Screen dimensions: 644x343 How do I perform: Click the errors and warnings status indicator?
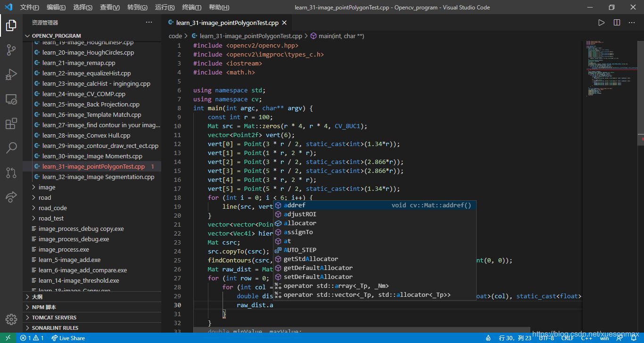32,338
